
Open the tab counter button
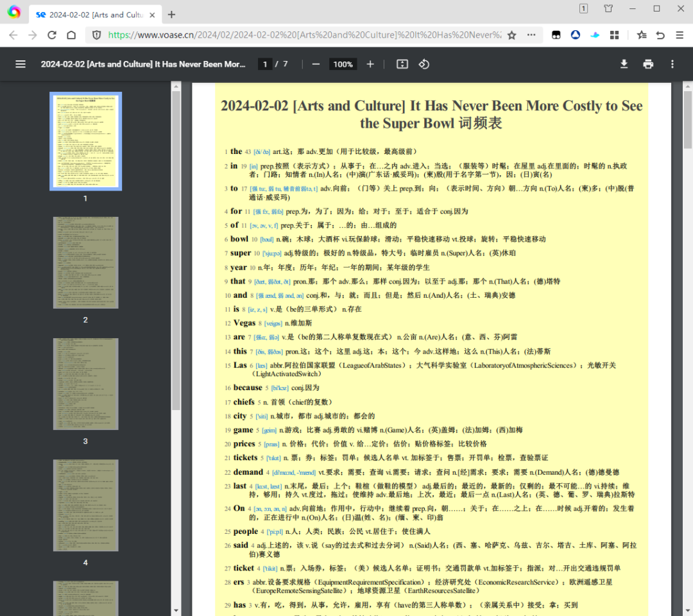click(x=583, y=8)
